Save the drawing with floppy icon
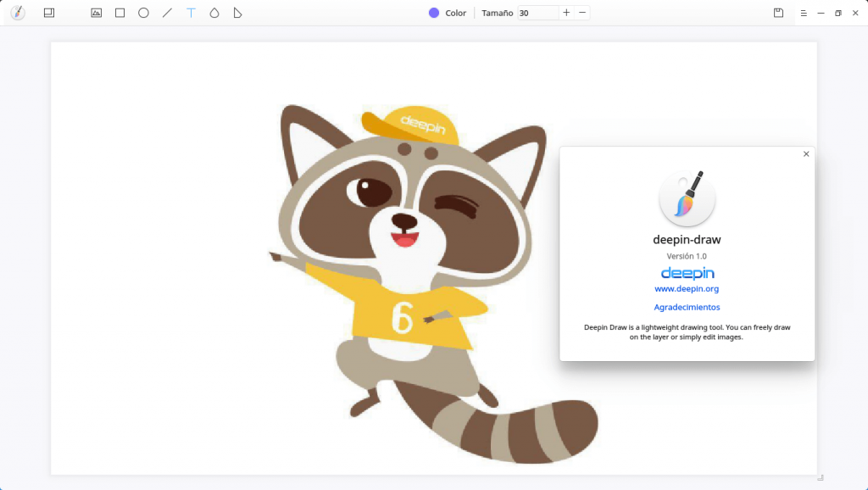 [778, 13]
